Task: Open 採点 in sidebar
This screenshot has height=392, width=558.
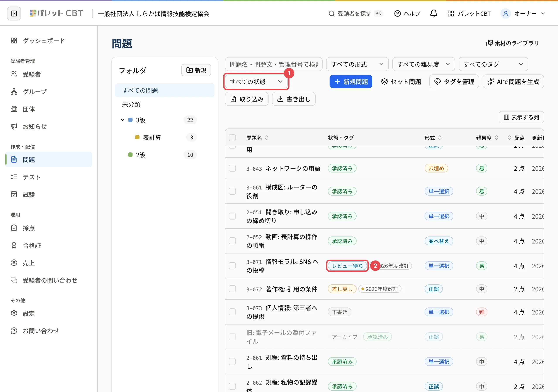Action: 49,228
